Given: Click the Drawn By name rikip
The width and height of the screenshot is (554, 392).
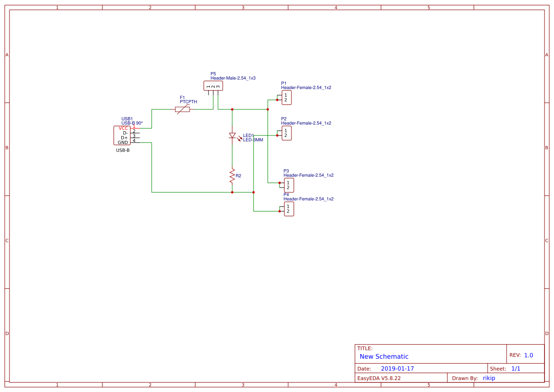Looking at the screenshot, I should click(489, 378).
